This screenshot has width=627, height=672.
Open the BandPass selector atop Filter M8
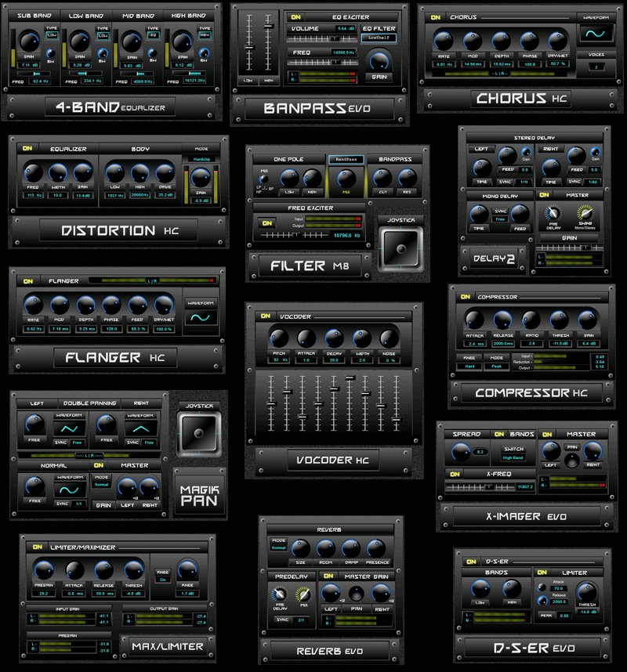coord(346,158)
